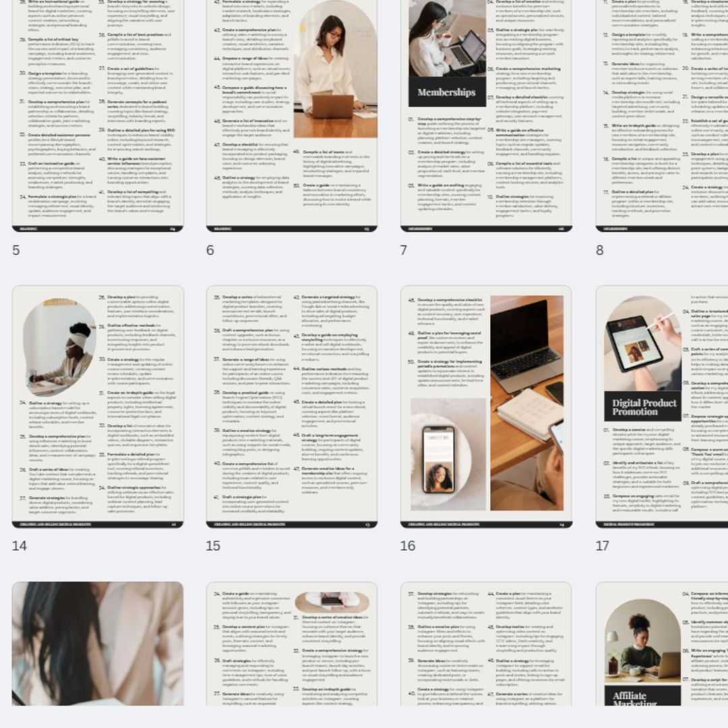Select page 14 thumbnail with headwrap woman
The height and width of the screenshot is (728, 728).
coord(98,406)
